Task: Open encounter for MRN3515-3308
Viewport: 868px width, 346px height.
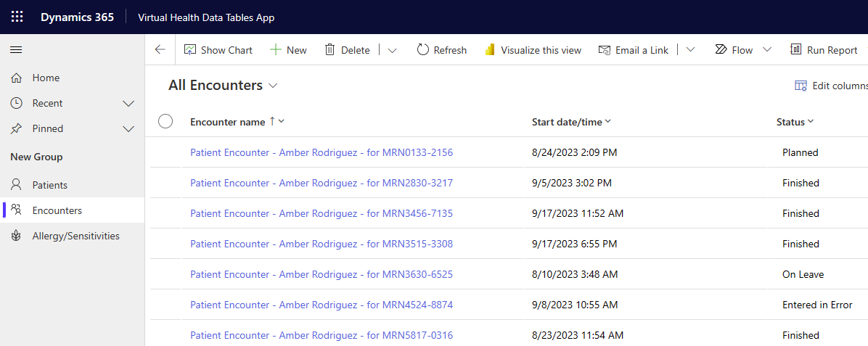Action: pos(322,244)
